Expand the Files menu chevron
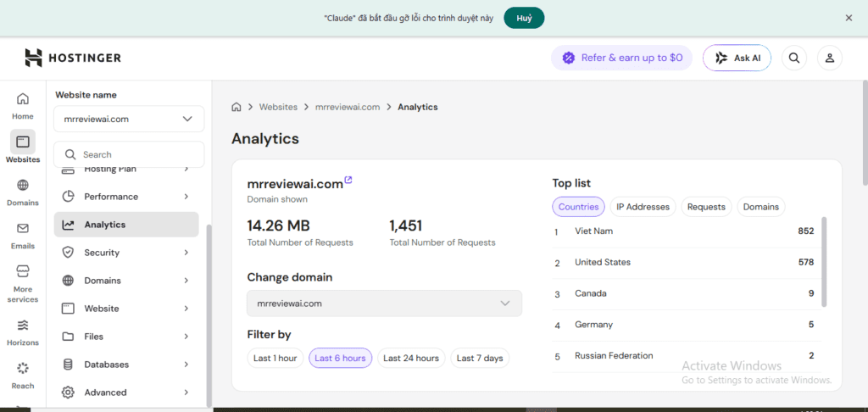Screen dimensions: 868x412 pyautogui.click(x=186, y=337)
